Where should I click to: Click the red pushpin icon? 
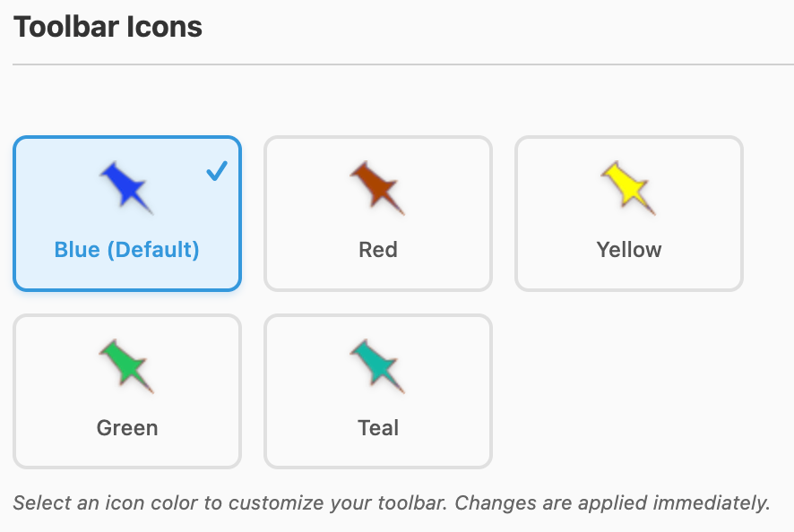click(x=376, y=185)
